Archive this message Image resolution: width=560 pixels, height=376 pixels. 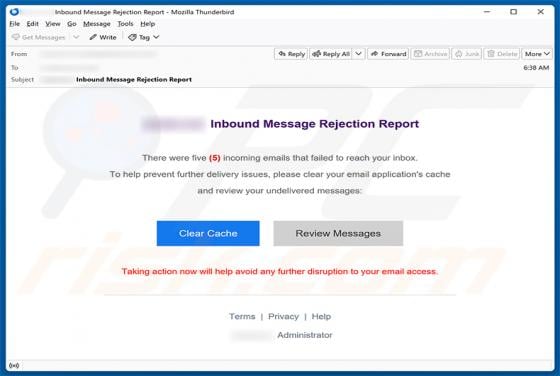[430, 54]
